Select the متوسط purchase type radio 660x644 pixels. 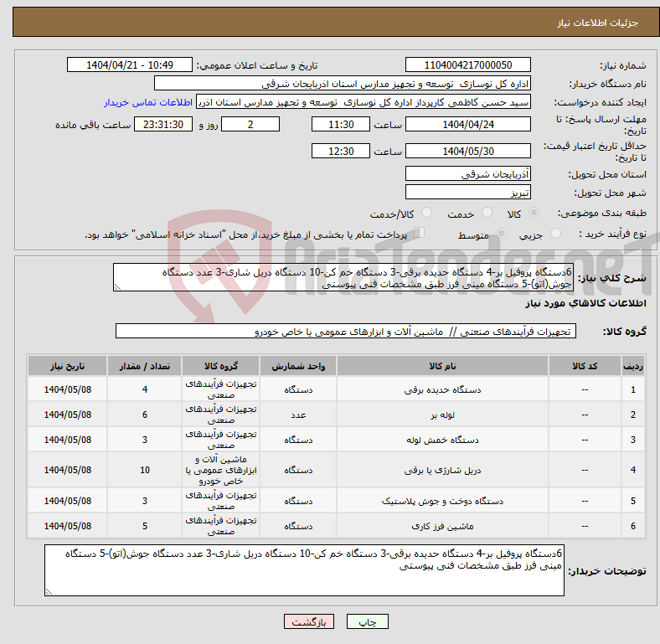tap(501, 233)
